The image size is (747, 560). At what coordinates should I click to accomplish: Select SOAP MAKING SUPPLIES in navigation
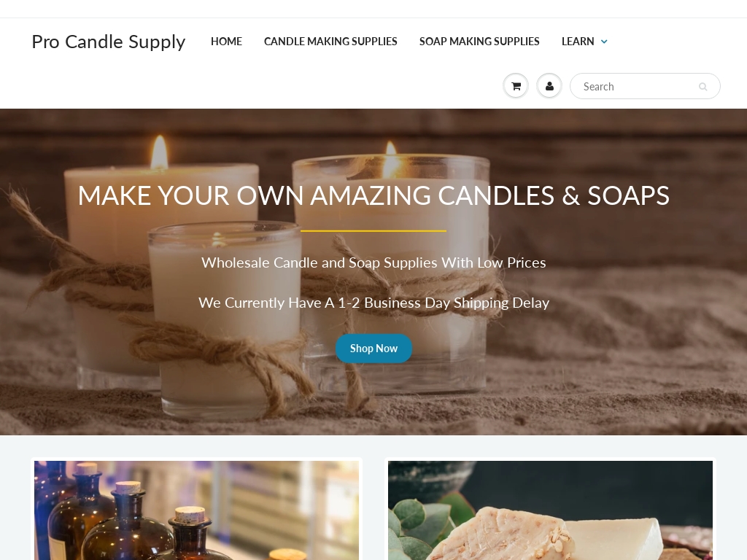pyautogui.click(x=479, y=42)
